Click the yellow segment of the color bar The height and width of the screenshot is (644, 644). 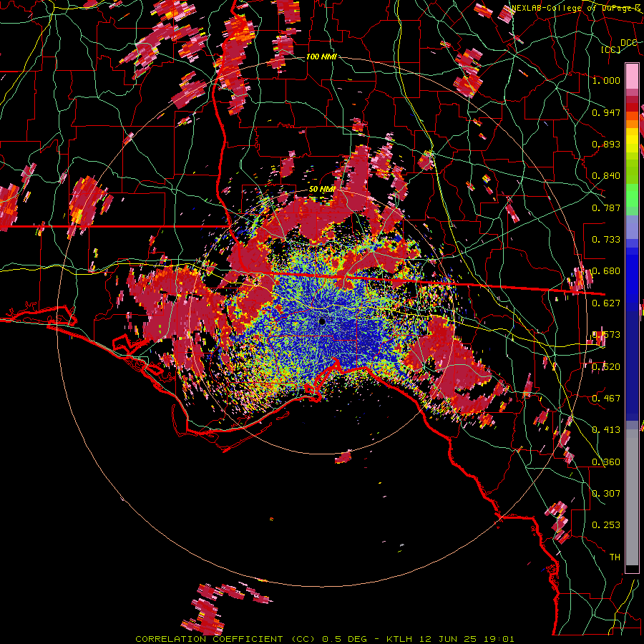[x=632, y=140]
